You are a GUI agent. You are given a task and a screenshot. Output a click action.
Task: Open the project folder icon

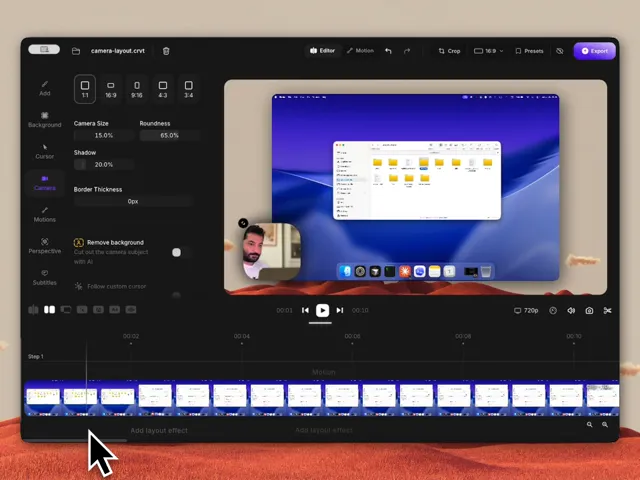coord(76,51)
